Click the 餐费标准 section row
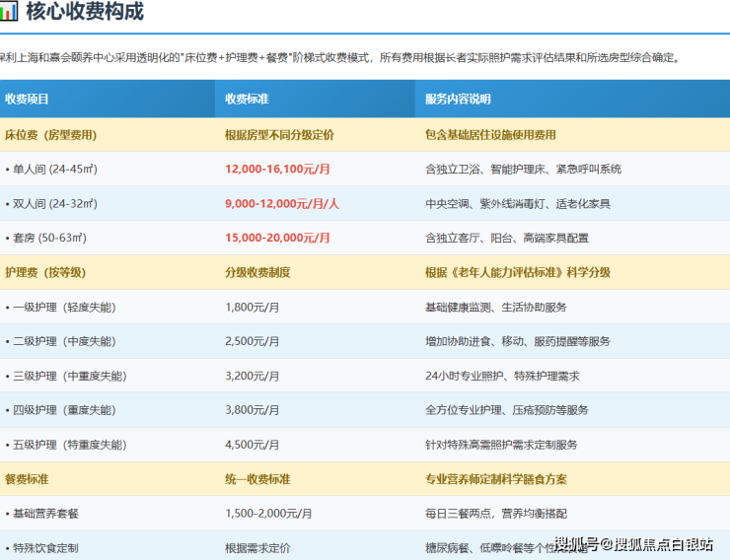This screenshot has width=730, height=560. coord(28,479)
